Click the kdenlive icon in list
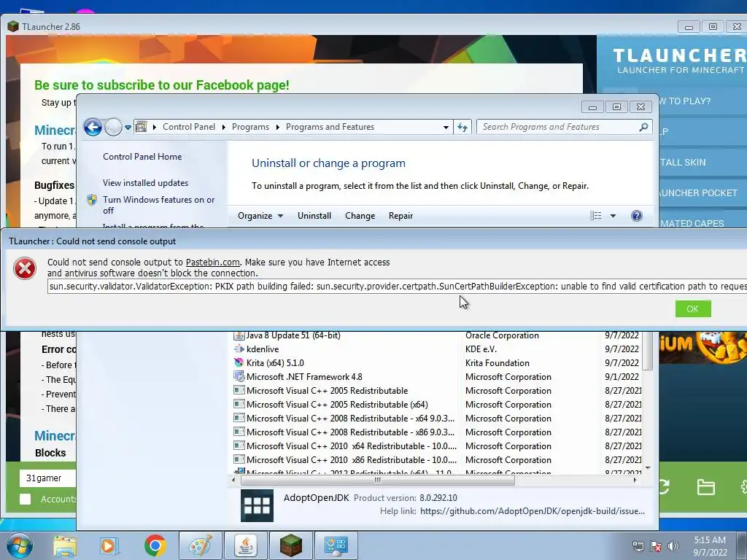Viewport: 747px width, 560px height. (239, 349)
